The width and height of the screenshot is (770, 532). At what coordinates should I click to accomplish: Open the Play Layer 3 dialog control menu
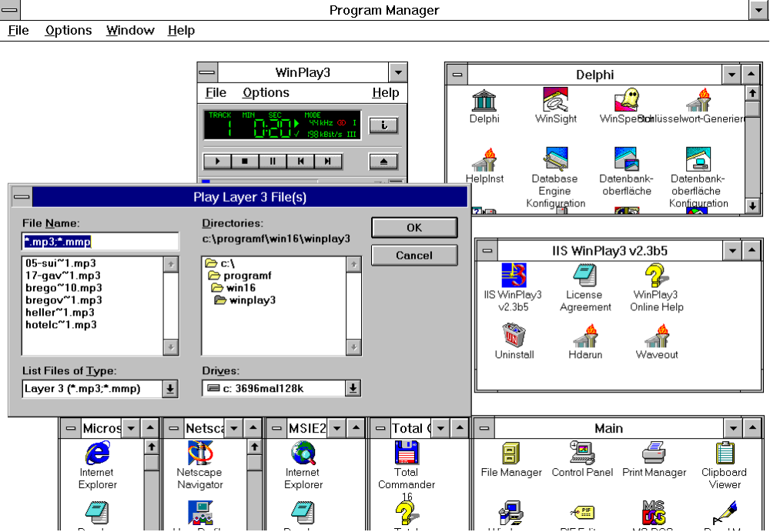click(21, 197)
